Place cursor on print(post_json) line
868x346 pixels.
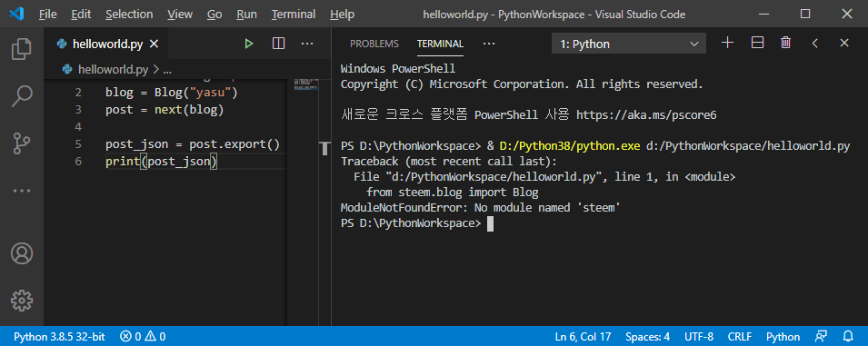point(162,162)
